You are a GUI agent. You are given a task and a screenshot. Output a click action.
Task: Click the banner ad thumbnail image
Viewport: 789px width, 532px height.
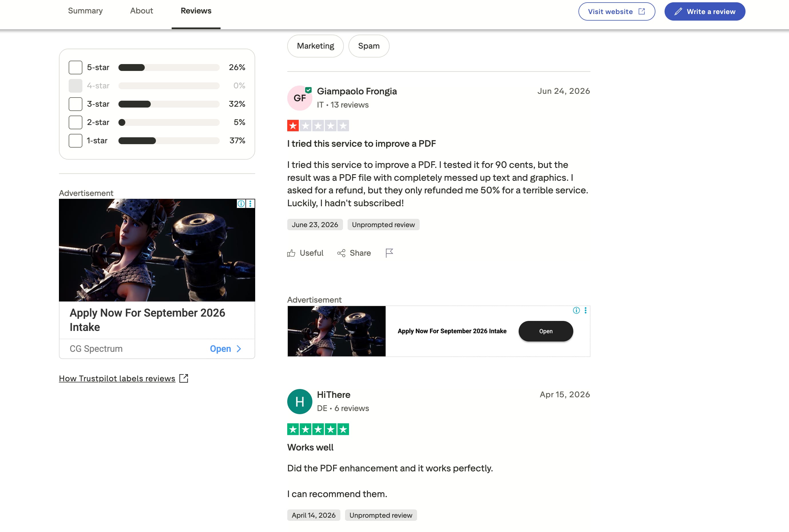pyautogui.click(x=336, y=331)
